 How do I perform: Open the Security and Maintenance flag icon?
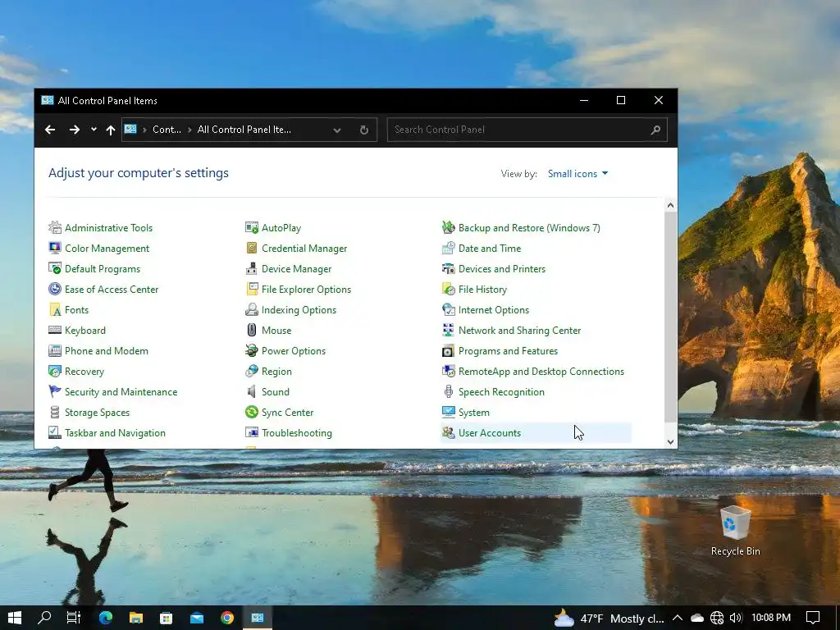(x=55, y=391)
